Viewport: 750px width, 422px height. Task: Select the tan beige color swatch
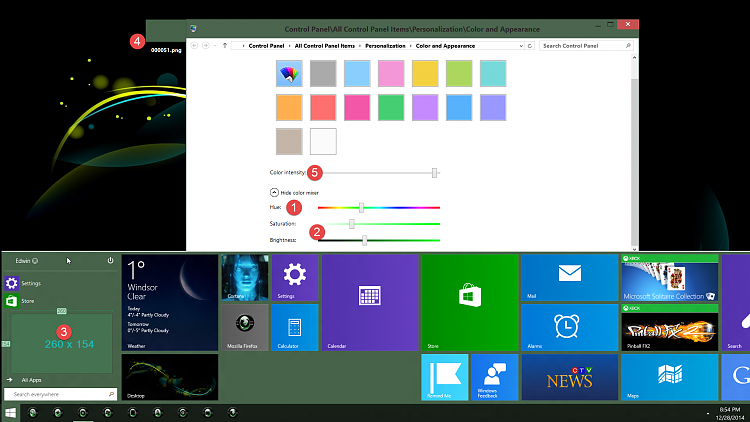pos(289,141)
